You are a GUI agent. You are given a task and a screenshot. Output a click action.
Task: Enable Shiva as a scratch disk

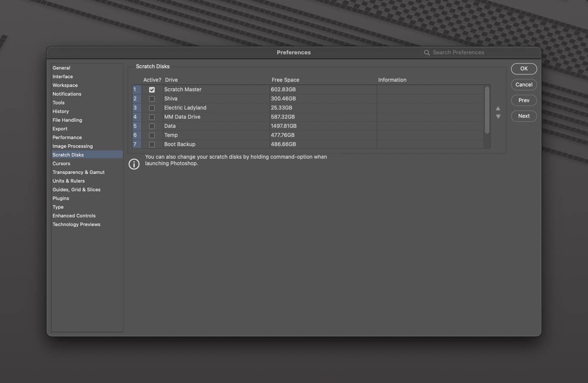[x=152, y=99]
